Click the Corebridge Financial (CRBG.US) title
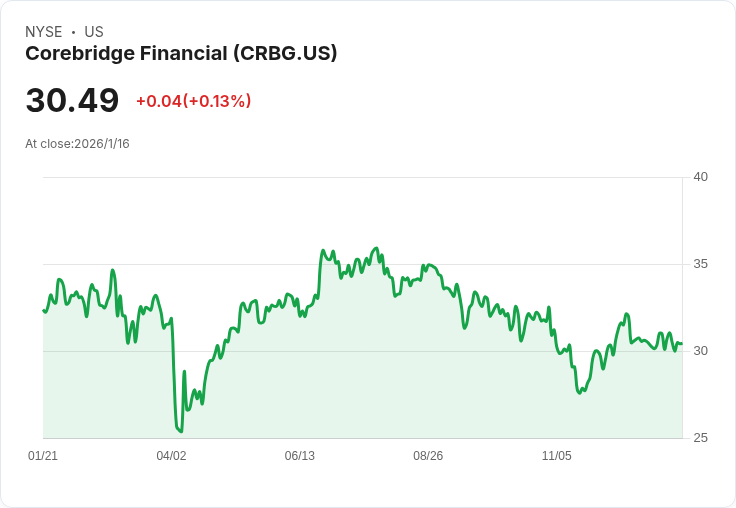The image size is (736, 508). click(x=181, y=54)
